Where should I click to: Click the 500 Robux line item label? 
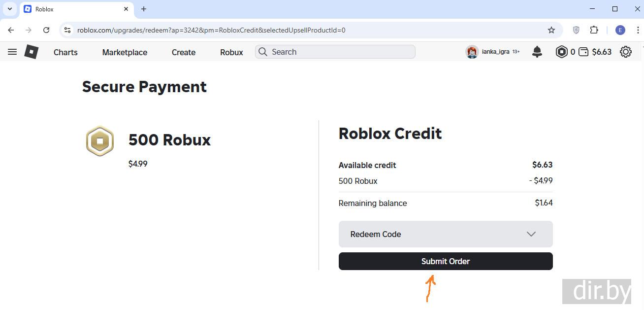coord(358,181)
